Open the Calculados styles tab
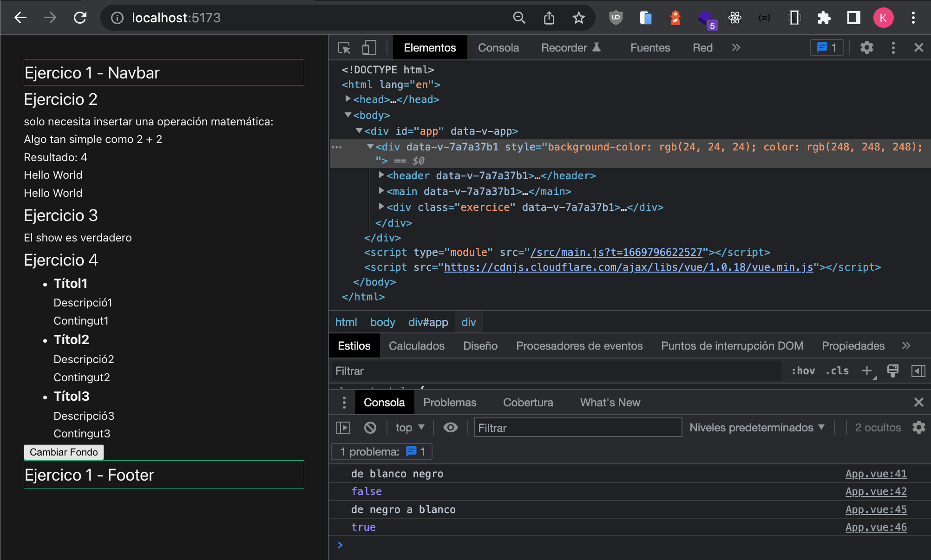This screenshot has width=931, height=560. [416, 346]
